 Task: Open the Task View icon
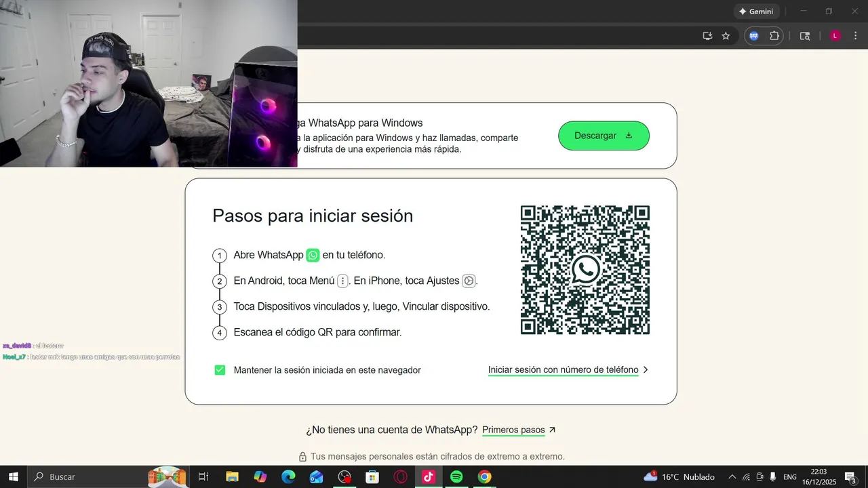tap(203, 476)
